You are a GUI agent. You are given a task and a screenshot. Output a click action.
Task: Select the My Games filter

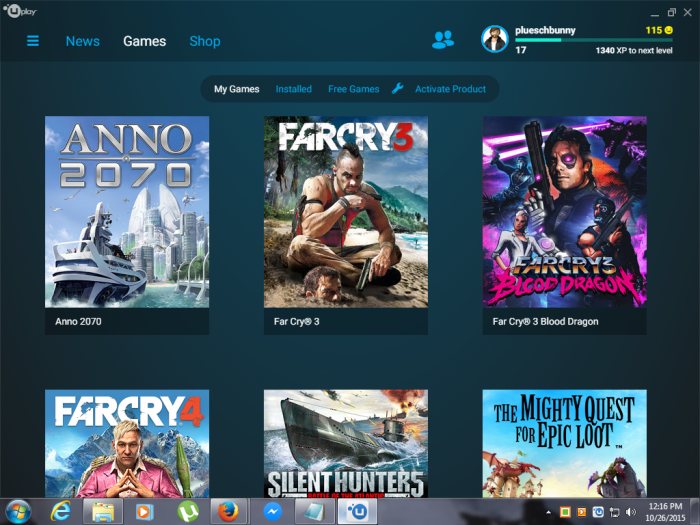(x=237, y=89)
